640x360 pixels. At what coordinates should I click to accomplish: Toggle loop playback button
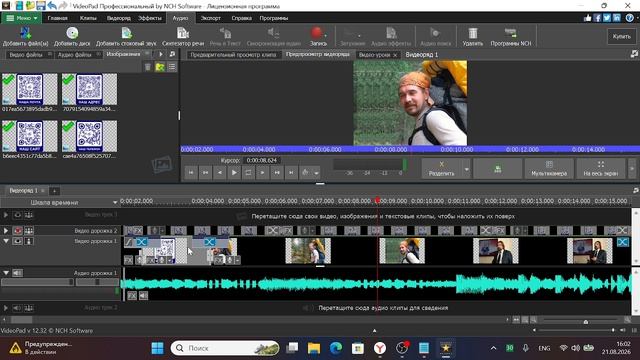[248, 173]
